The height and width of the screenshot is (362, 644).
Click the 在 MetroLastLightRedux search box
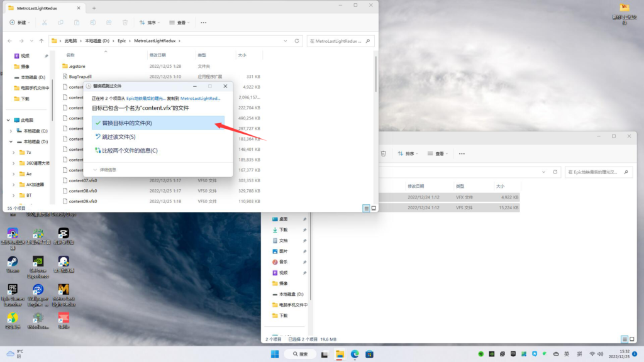[340, 41]
